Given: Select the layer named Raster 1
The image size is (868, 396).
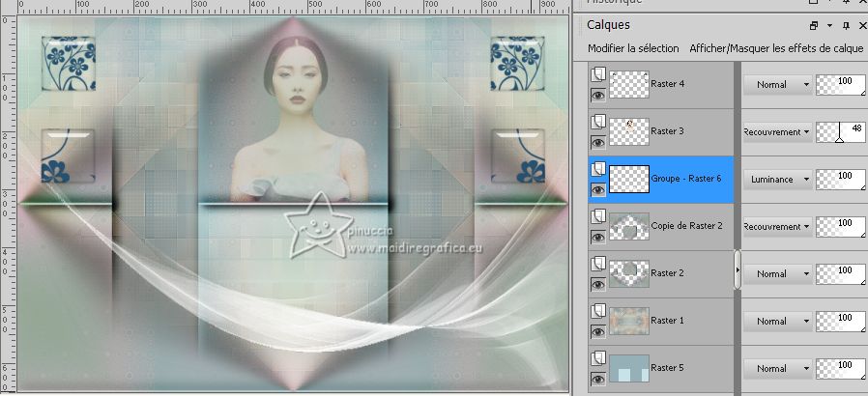Looking at the screenshot, I should tap(668, 321).
